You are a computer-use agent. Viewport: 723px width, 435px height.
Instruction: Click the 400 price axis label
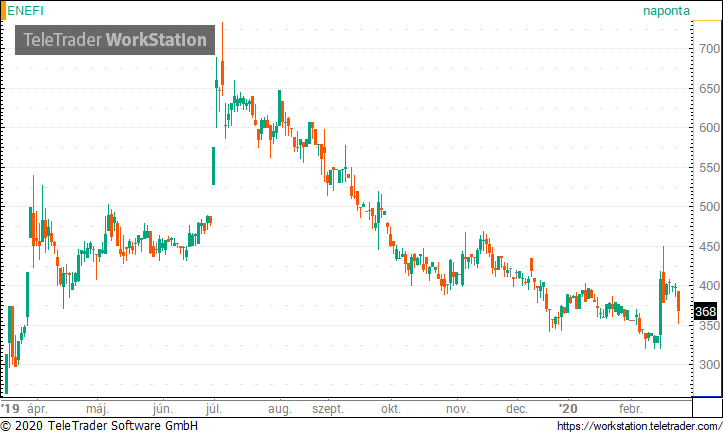709,286
